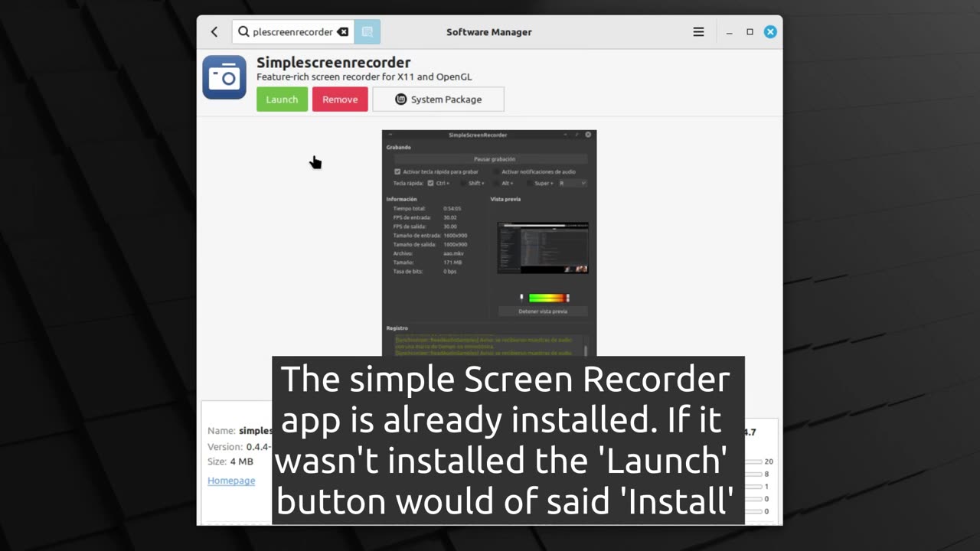Viewport: 980px width, 551px height.
Task: Open the hamburger menu
Action: 698,32
